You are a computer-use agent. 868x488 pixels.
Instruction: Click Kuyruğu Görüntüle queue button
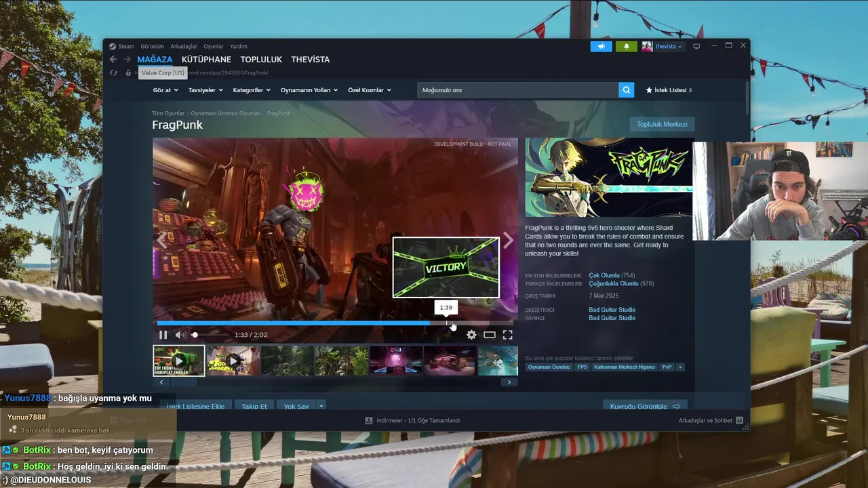645,406
